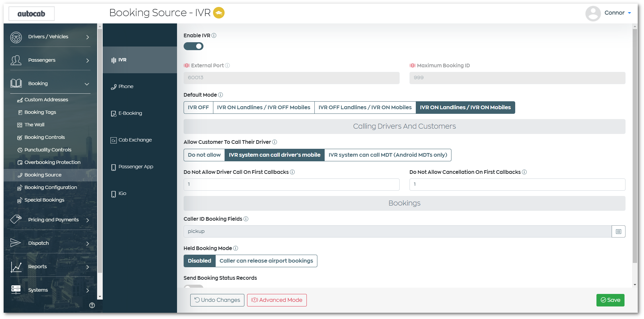Click the Save button
644x319 pixels.
point(610,300)
